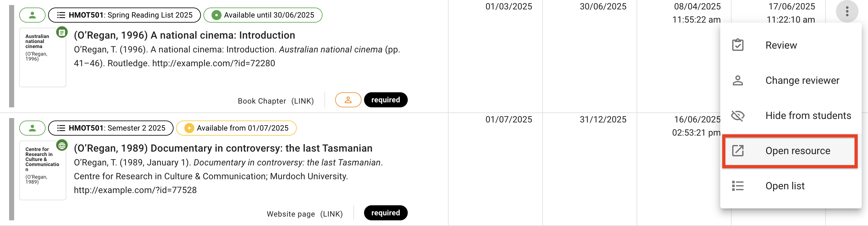Viewport: 868px width, 226px height.
Task: Click the list icon inside the HMOT501 Semester 2 tag
Action: pyautogui.click(x=61, y=128)
